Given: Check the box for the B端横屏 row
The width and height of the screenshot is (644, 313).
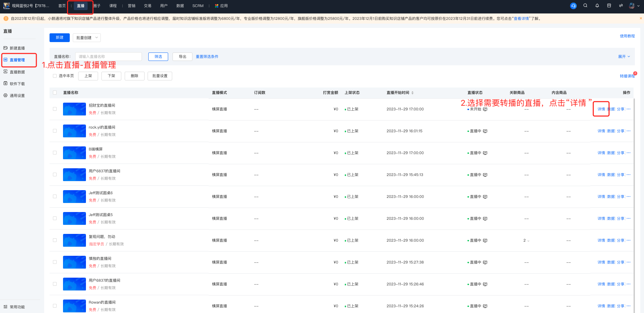Looking at the screenshot, I should click(55, 153).
